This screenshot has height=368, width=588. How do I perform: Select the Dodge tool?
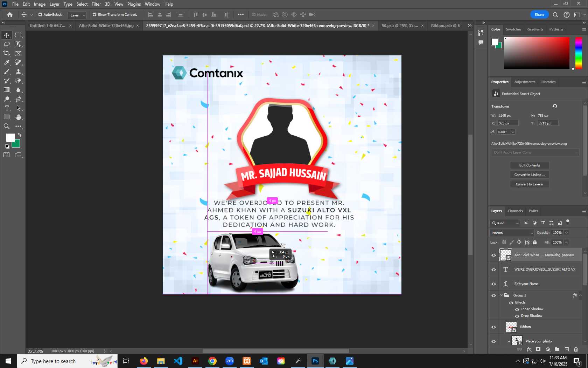tap(7, 99)
